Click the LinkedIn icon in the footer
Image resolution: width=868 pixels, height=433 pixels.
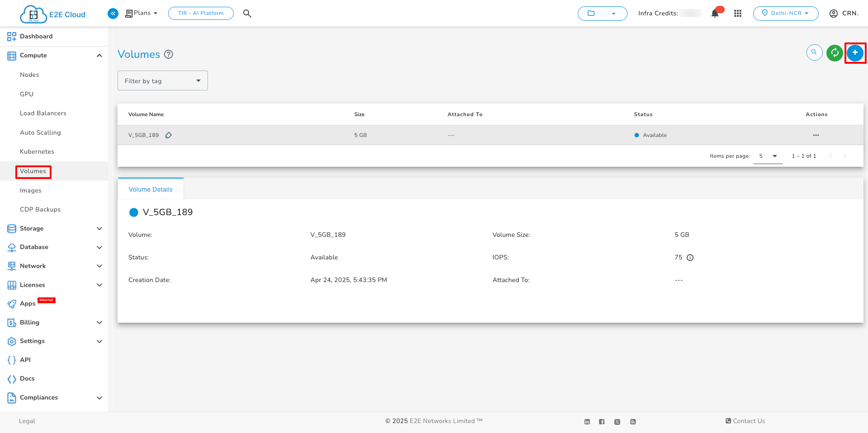(587, 421)
